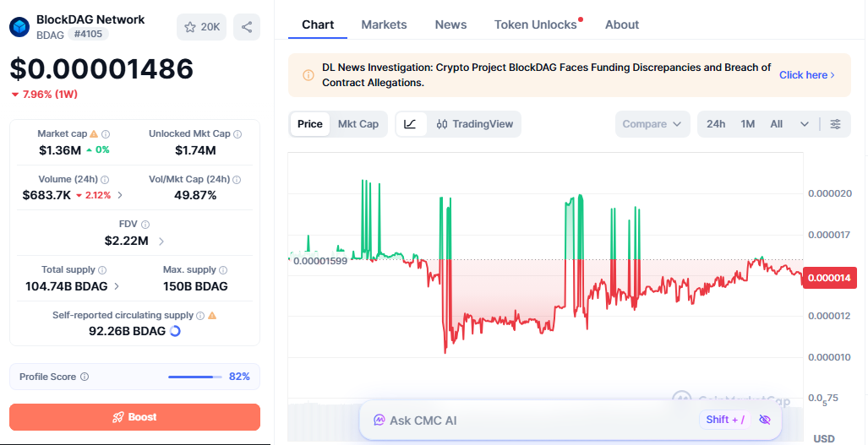Hide the Ask CMC AI bar
The image size is (868, 445).
[765, 420]
